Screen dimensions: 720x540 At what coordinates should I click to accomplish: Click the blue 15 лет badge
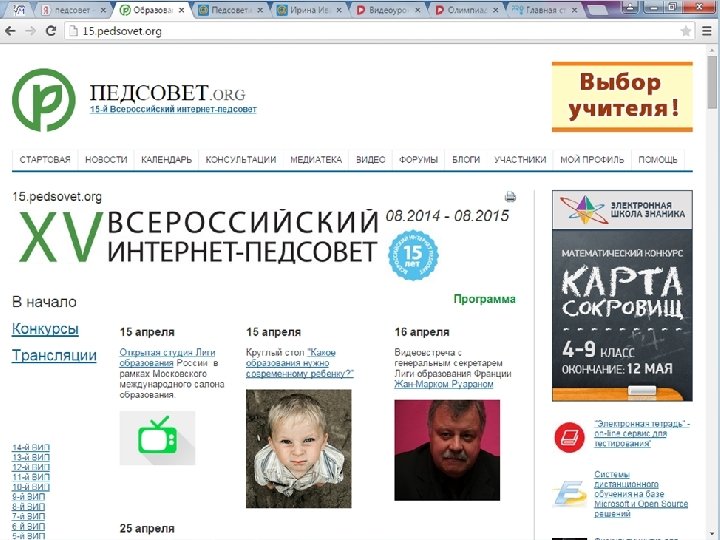pos(413,255)
